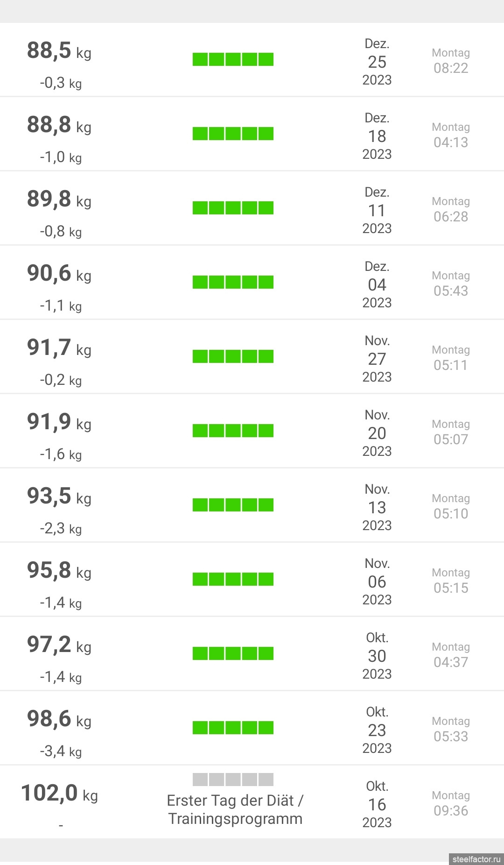Click the grey rating bar for Okt. 16
504x865 pixels.
[x=233, y=780]
